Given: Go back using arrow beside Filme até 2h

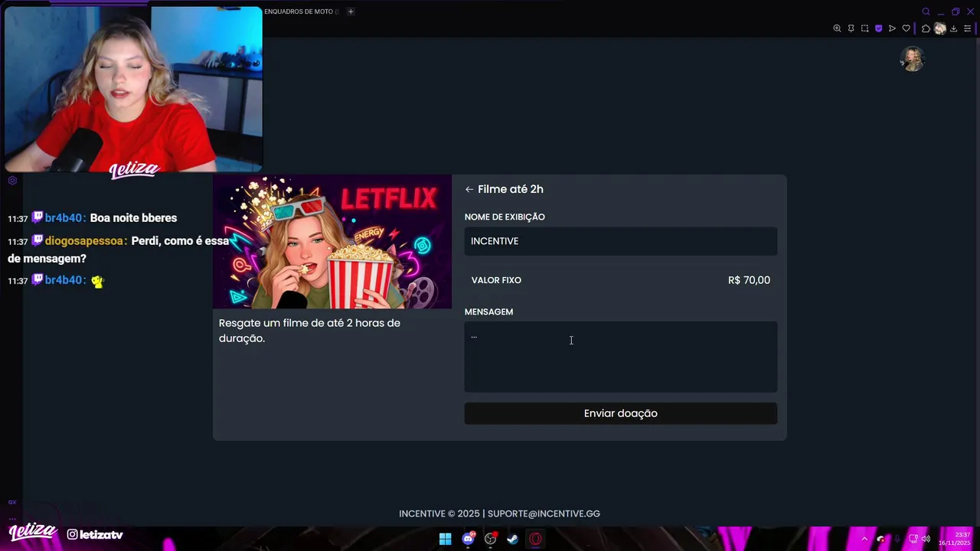Looking at the screenshot, I should tap(469, 189).
